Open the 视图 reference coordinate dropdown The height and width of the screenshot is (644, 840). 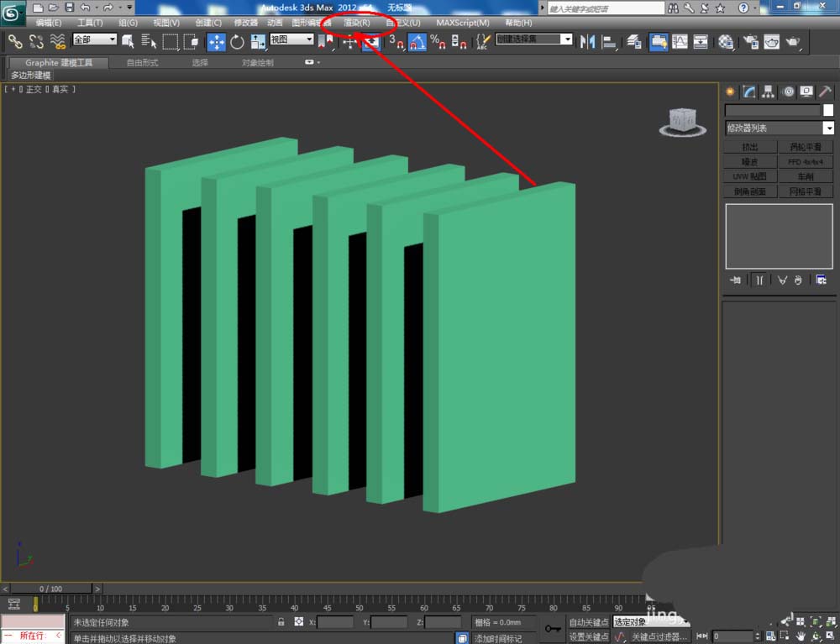291,39
